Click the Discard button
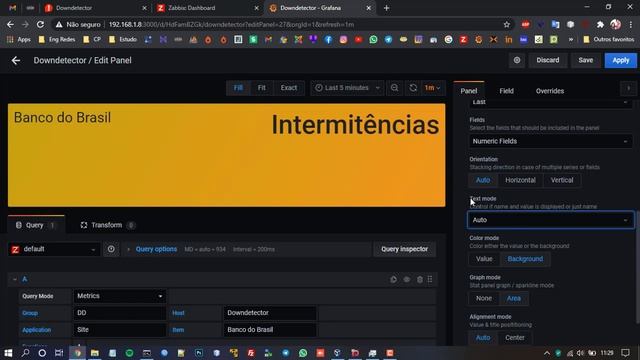 (547, 60)
